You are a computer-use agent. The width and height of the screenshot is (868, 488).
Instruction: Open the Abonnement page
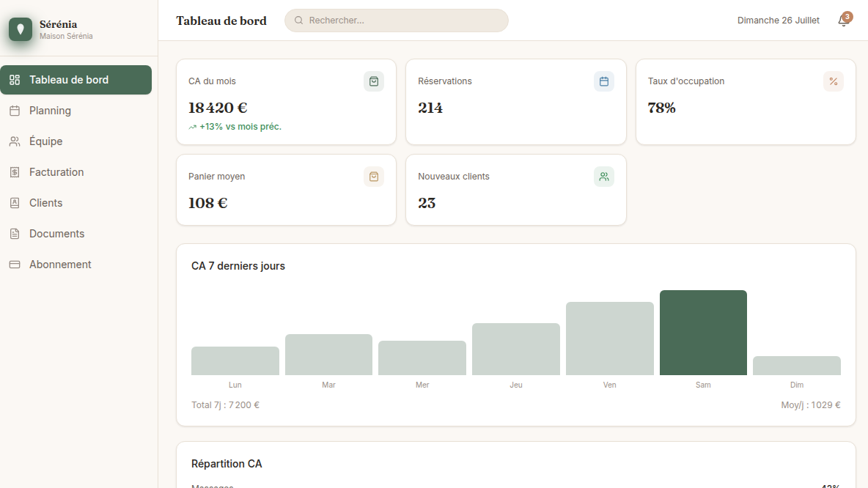[x=76, y=265]
